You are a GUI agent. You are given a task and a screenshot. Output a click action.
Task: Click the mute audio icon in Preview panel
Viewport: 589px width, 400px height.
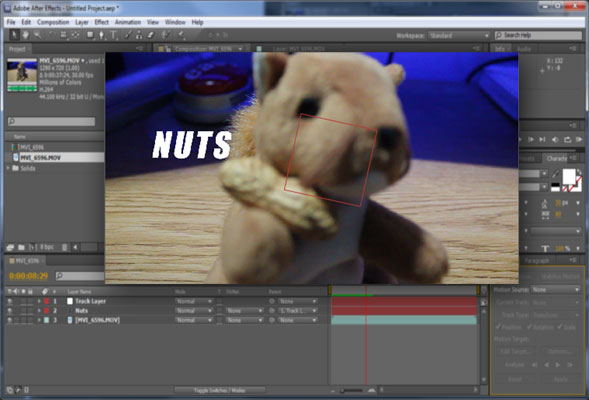coord(555,139)
